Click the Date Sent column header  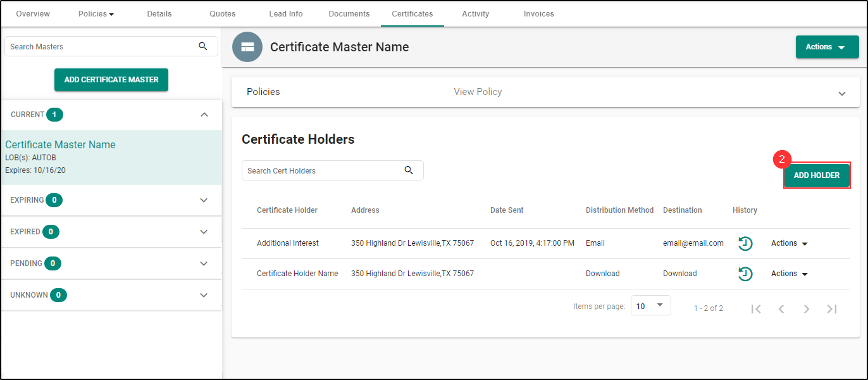[x=507, y=210]
